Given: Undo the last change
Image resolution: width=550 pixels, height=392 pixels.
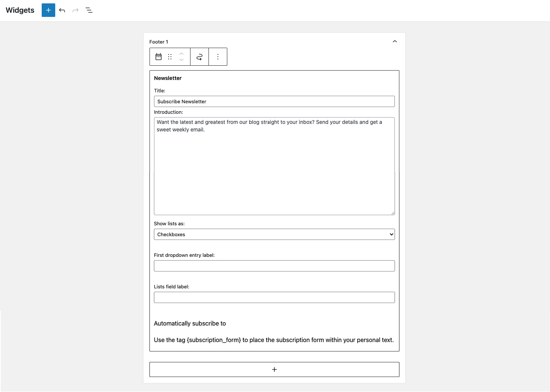Looking at the screenshot, I should click(x=62, y=10).
